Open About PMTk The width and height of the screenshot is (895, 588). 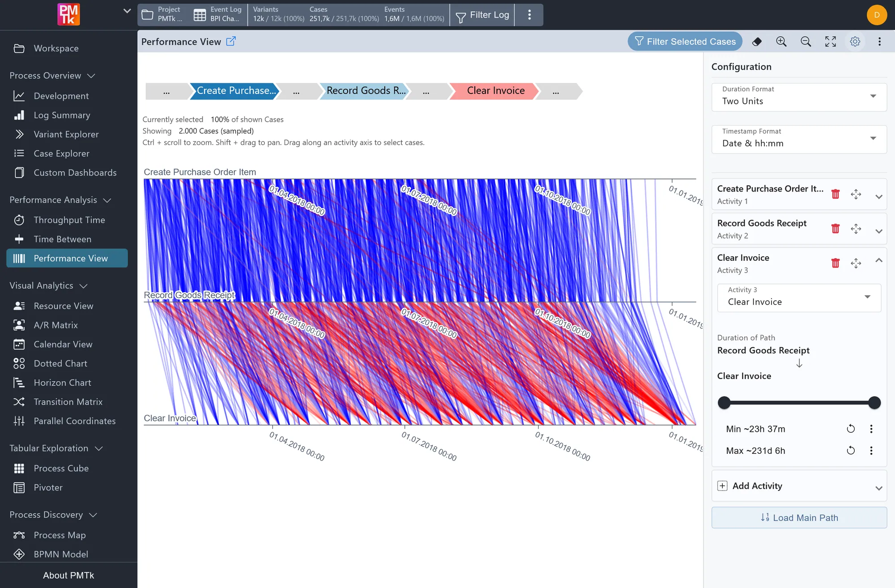pyautogui.click(x=68, y=575)
